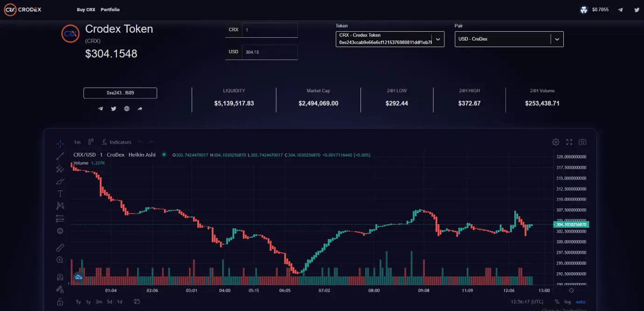Click Twitter icon below contract address
This screenshot has height=311, width=644.
(x=113, y=109)
